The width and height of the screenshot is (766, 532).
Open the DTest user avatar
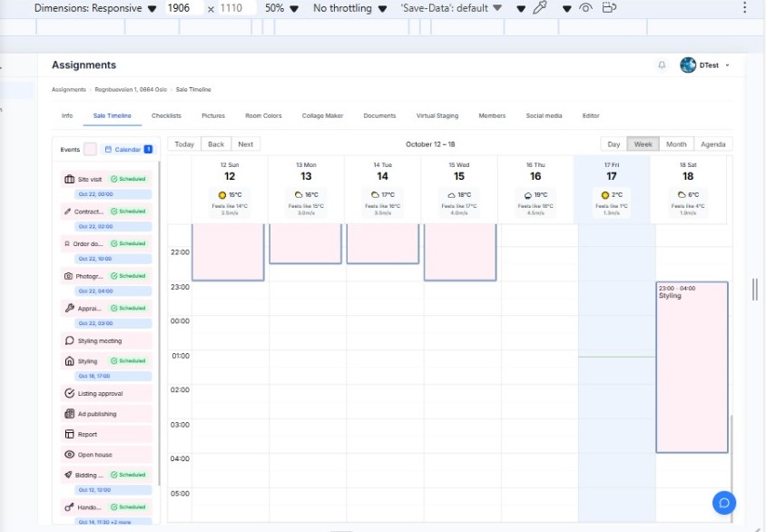tap(688, 65)
